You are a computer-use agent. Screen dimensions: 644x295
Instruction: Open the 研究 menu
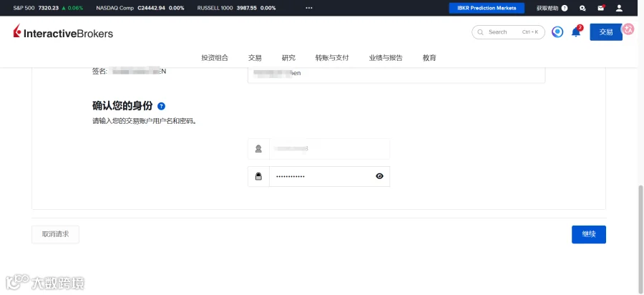click(x=289, y=58)
